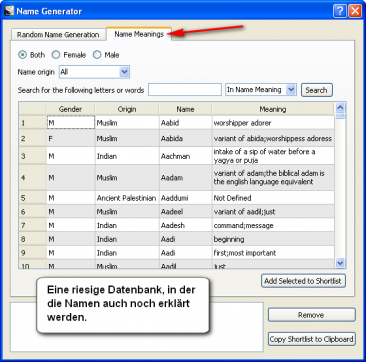Click Copy Shortlist to Clipboard
This screenshot has width=366, height=362.
[x=311, y=339]
